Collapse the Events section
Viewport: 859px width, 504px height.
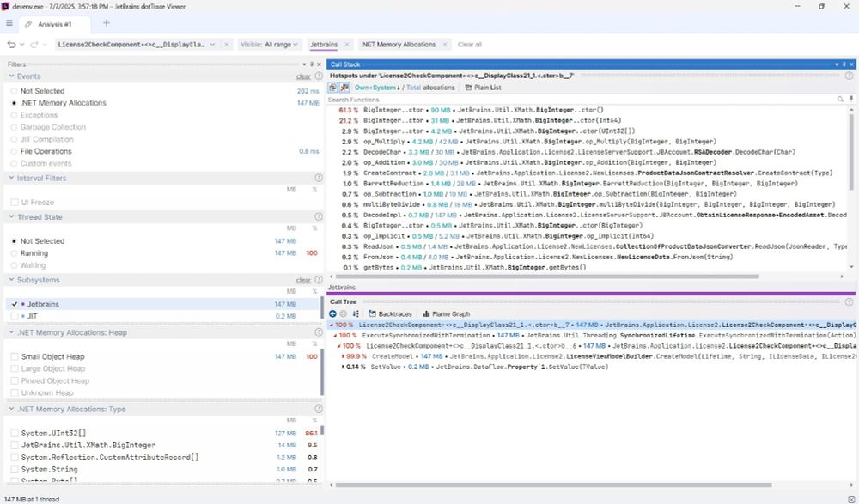tap(11, 76)
